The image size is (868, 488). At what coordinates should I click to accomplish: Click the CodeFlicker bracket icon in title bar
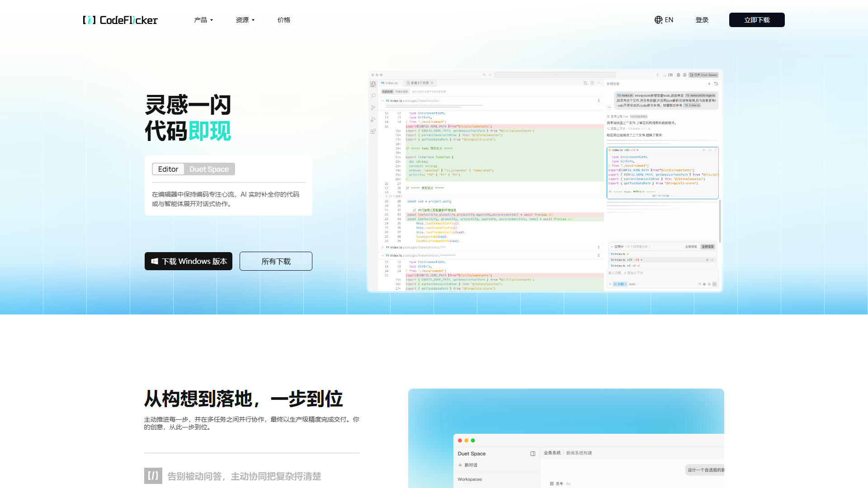point(670,75)
